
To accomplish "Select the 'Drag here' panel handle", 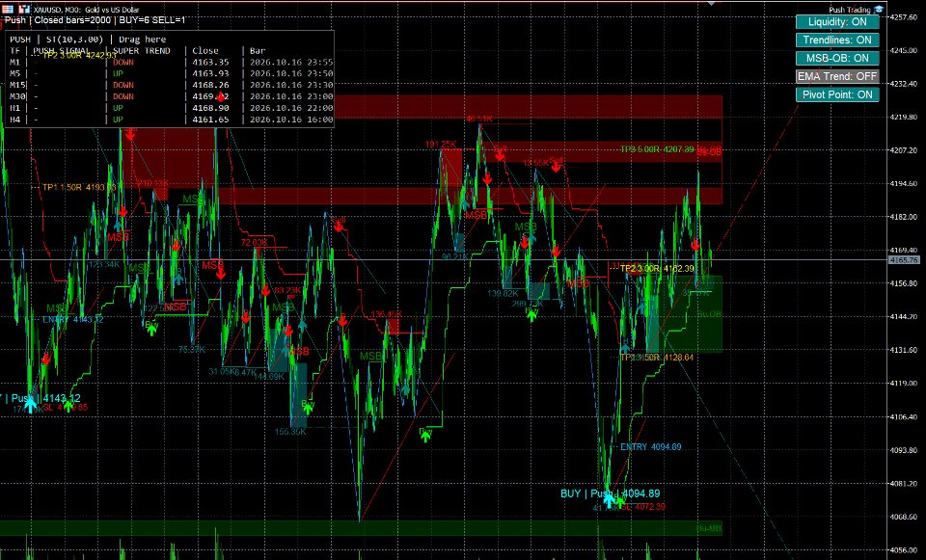I will (x=143, y=40).
